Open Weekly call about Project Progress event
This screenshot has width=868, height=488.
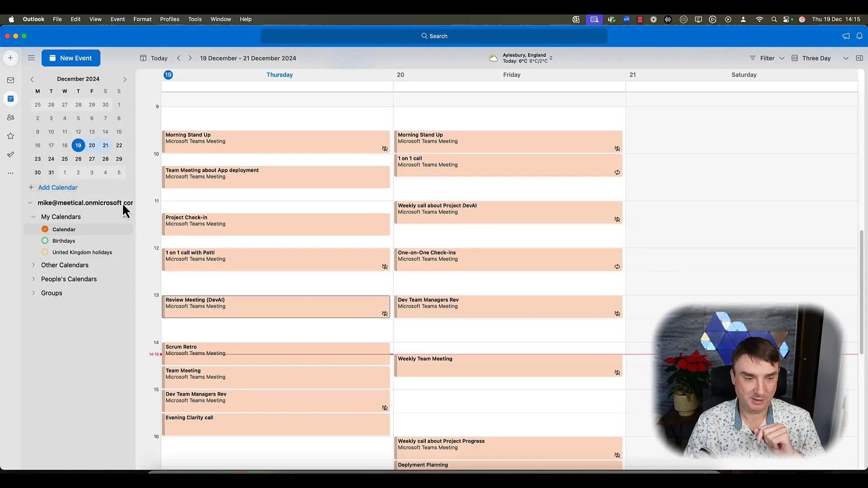click(x=508, y=448)
